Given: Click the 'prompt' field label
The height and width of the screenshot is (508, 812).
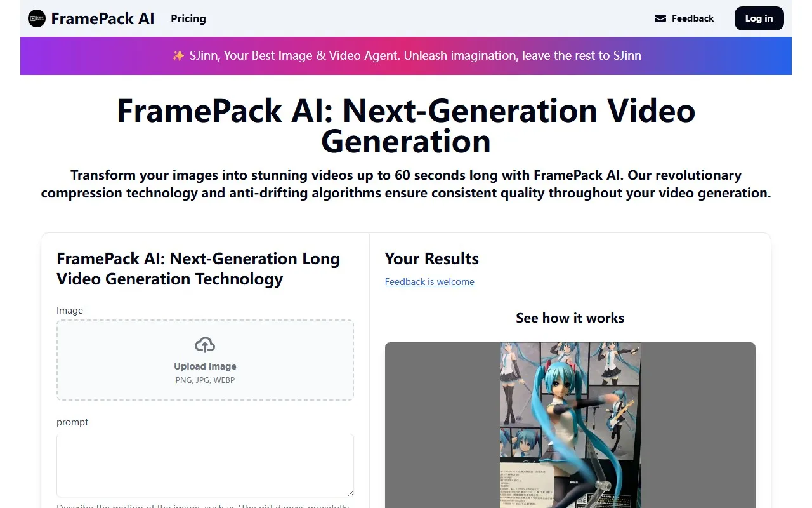Looking at the screenshot, I should click(x=72, y=422).
